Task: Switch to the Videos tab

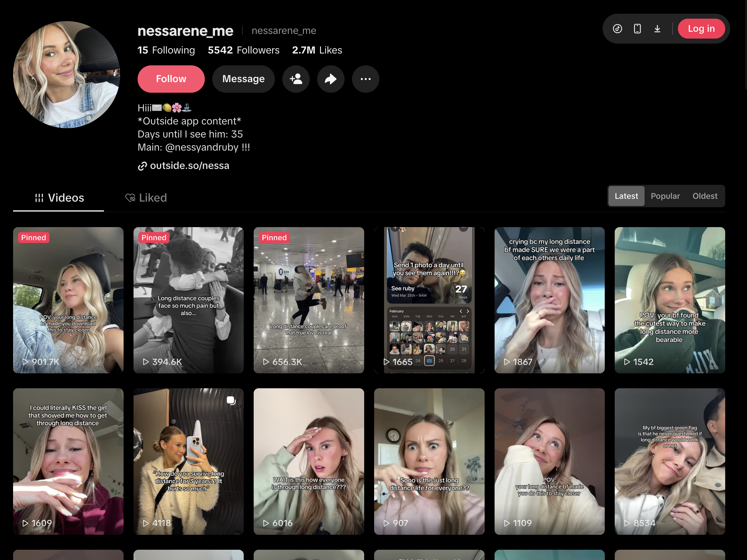Action: pos(59,198)
